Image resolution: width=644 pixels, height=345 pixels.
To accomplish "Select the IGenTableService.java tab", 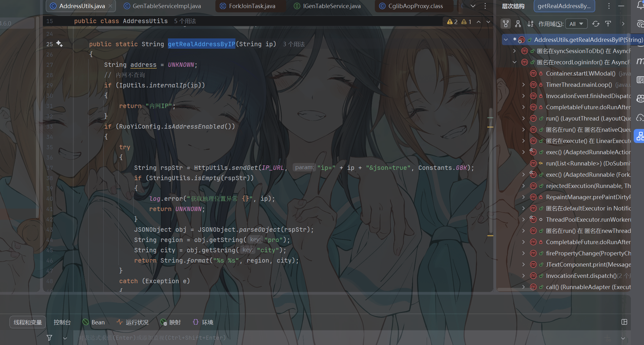I will coord(327,6).
